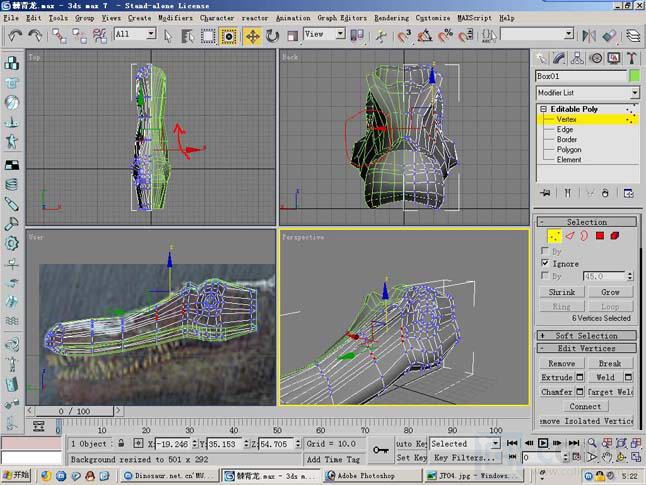646x485 pixels.
Task: Select the Unlink Selection tool
Action: click(79, 36)
